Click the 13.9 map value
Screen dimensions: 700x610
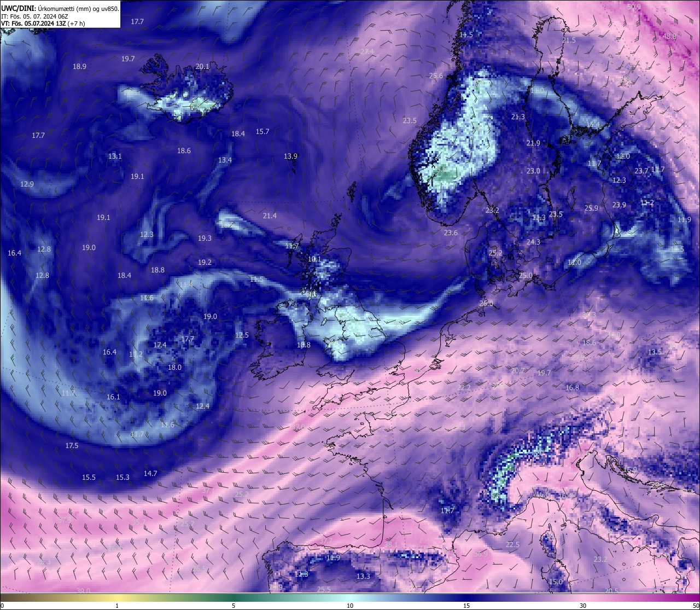(290, 156)
